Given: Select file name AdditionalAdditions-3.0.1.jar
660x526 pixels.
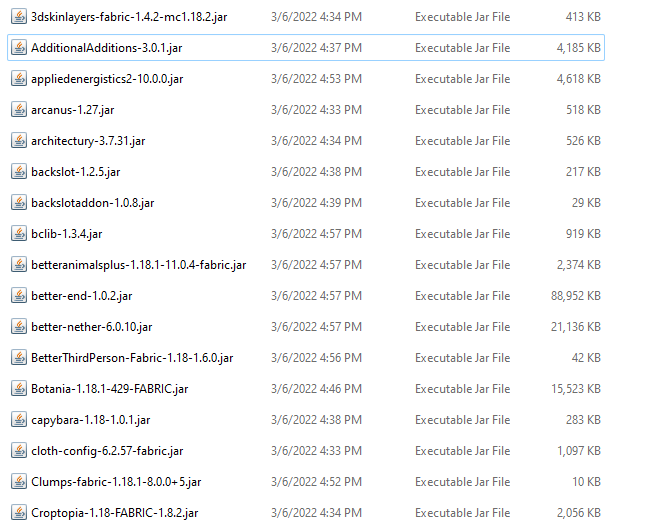Looking at the screenshot, I should [x=107, y=48].
